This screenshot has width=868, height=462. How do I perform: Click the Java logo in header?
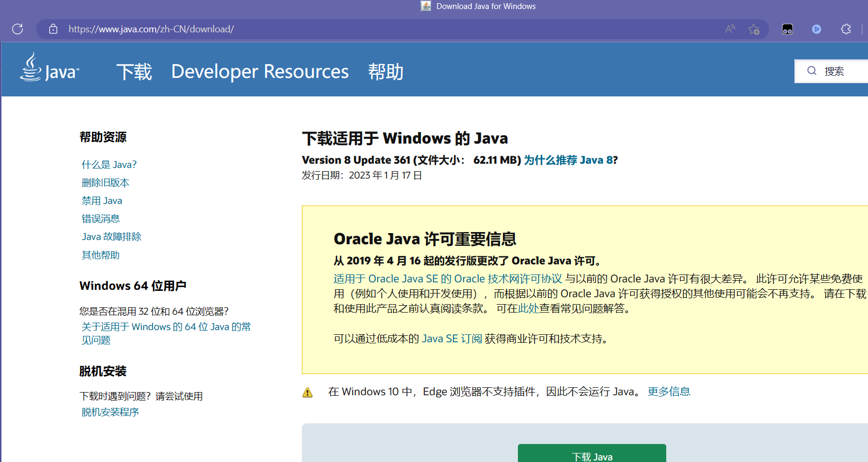point(50,67)
